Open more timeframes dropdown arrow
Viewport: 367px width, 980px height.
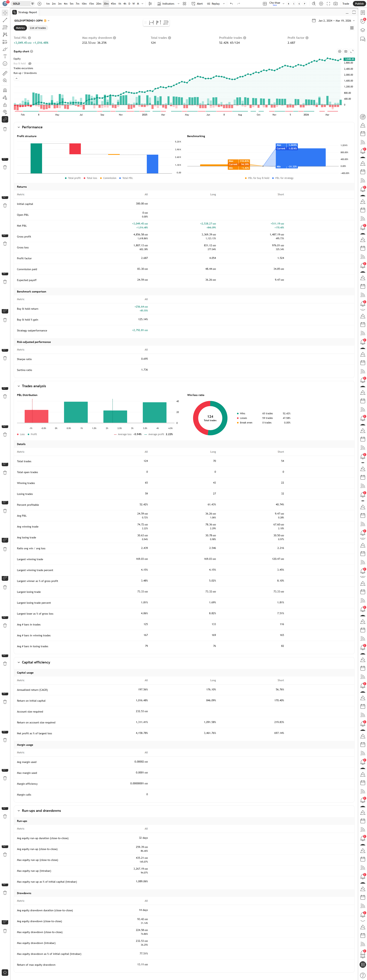143,4
